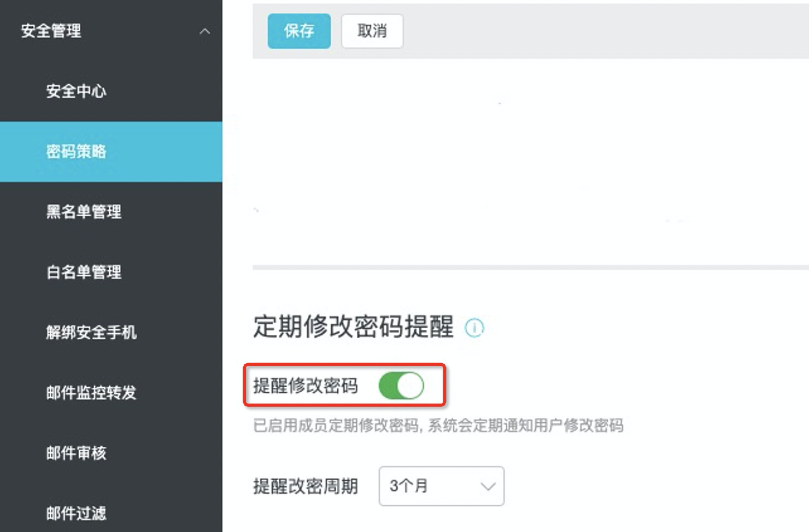Go to 白名单管理 page
Viewport: 809px width, 532px height.
[x=111, y=272]
